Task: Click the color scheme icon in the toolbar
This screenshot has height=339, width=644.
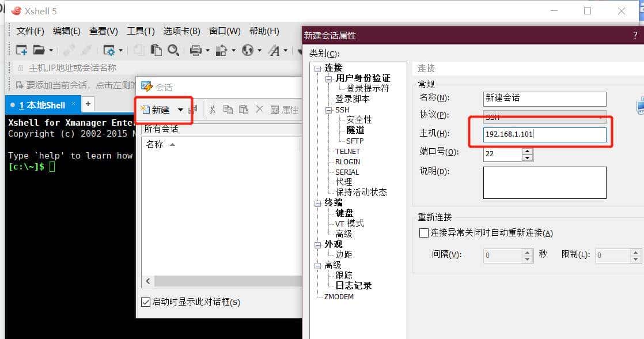Action: click(221, 51)
